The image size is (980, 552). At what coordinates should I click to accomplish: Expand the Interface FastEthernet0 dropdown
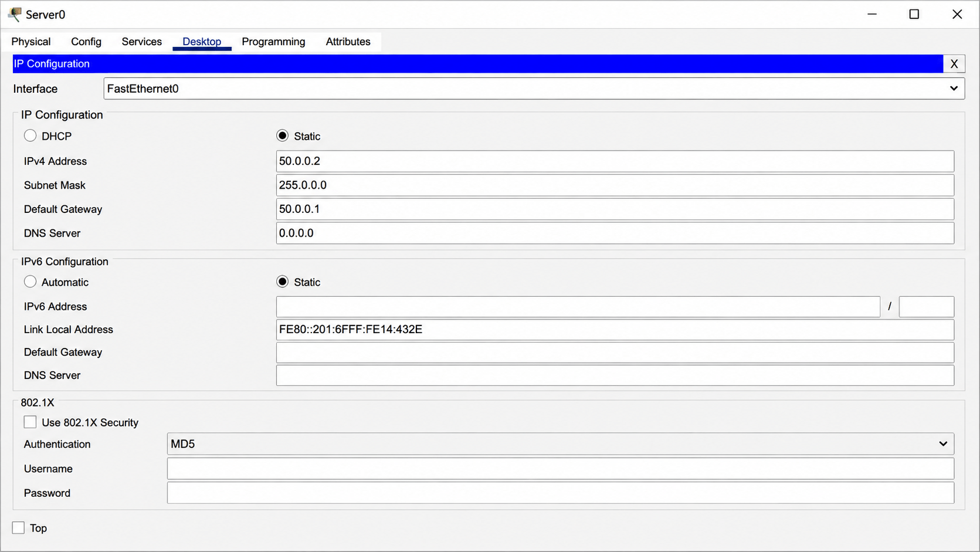[534, 89]
